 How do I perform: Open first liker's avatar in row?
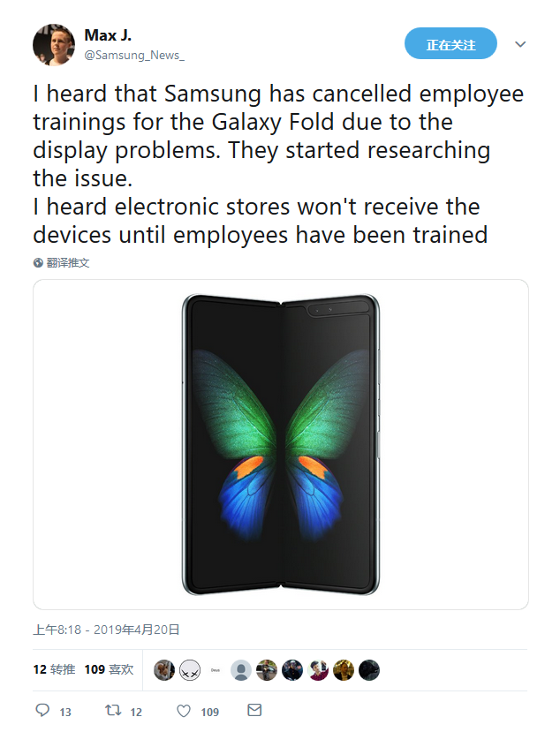[164, 670]
